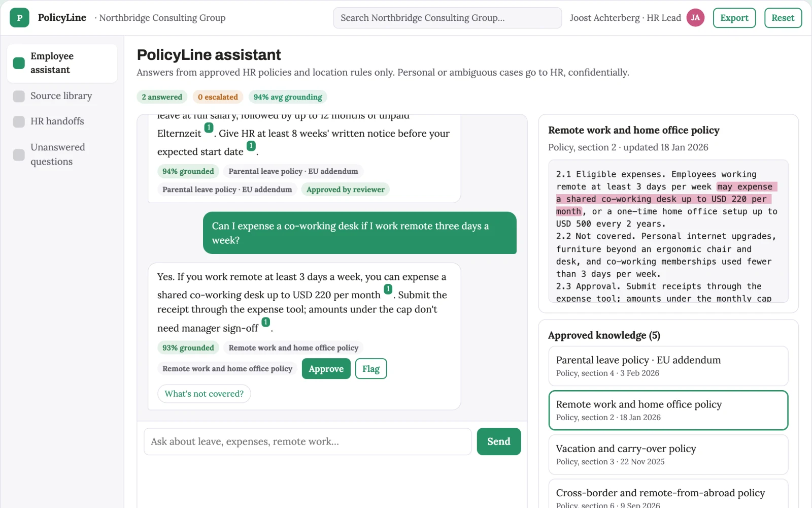
Task: Focus the Ask about leave question field
Action: pos(308,441)
